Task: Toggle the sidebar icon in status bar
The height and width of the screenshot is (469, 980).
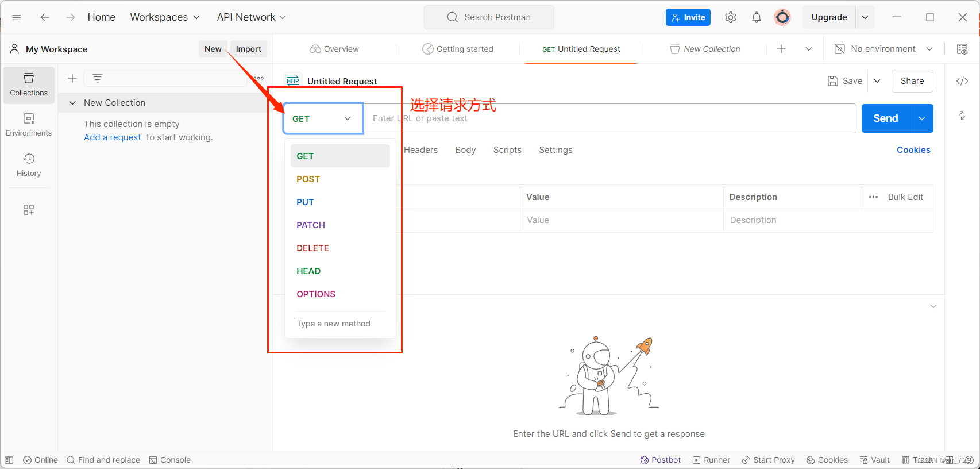Action: click(x=9, y=460)
